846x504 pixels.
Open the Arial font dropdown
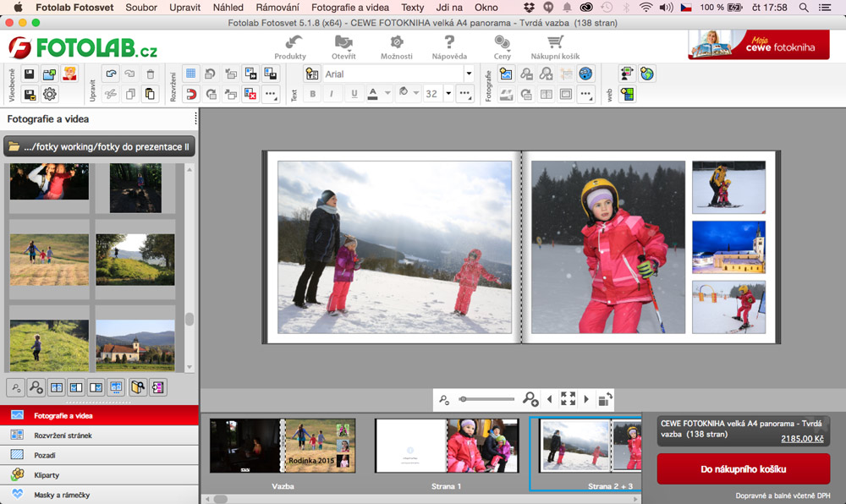[468, 74]
